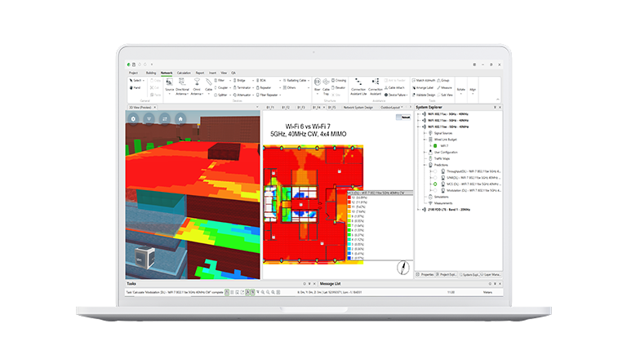Collapse the Predictions tree node

(425, 165)
